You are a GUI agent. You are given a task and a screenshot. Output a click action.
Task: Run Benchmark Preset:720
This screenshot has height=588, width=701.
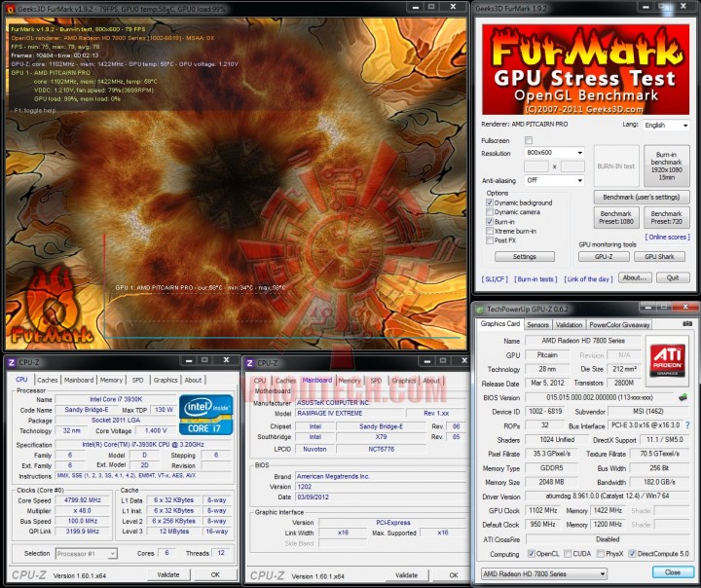(666, 217)
